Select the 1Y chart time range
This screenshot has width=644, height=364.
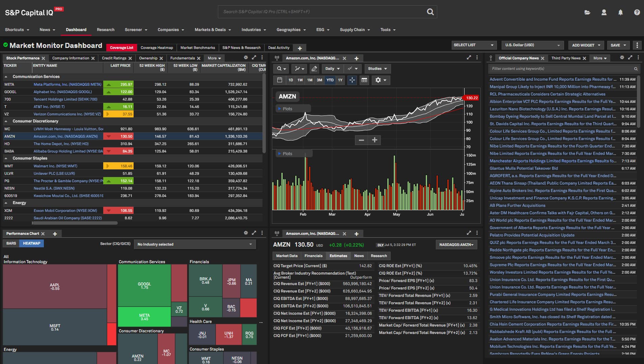click(x=340, y=80)
